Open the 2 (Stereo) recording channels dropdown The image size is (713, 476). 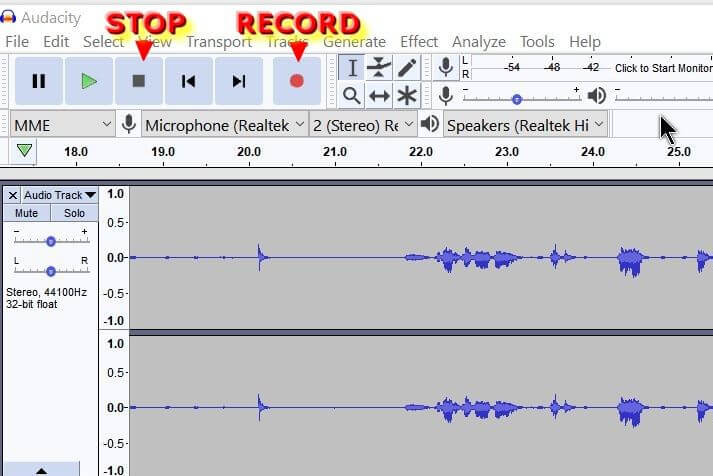[x=363, y=124]
